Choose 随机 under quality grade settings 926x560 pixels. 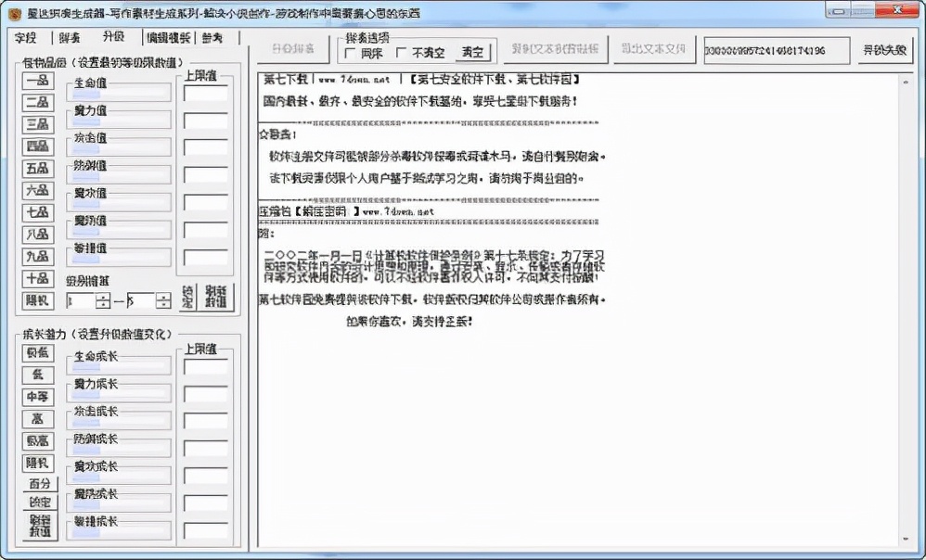coord(36,299)
